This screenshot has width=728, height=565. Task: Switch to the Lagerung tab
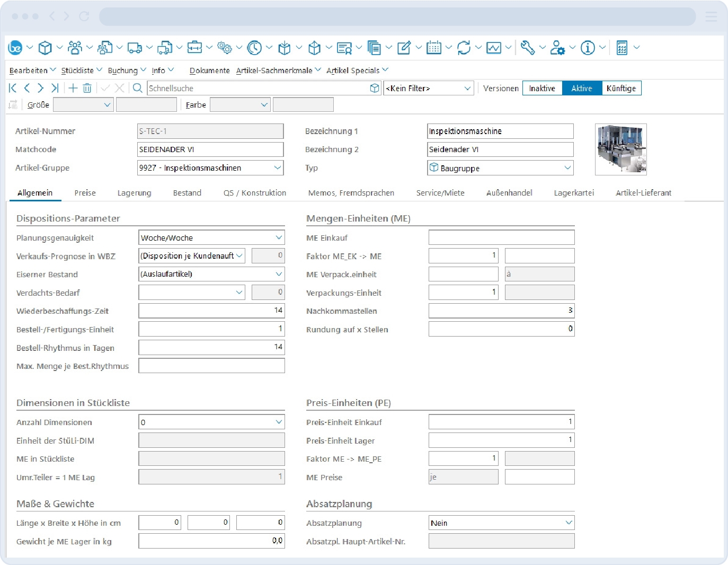pyautogui.click(x=134, y=193)
